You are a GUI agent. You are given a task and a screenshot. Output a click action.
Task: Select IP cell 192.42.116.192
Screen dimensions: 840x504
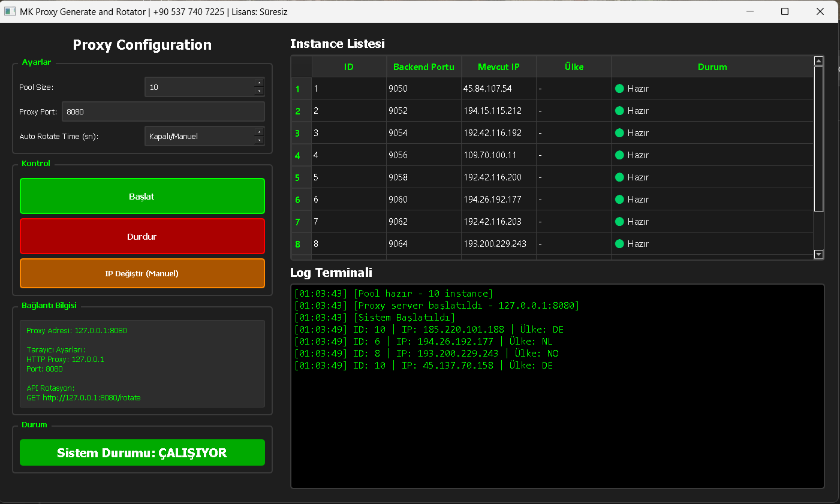(499, 133)
